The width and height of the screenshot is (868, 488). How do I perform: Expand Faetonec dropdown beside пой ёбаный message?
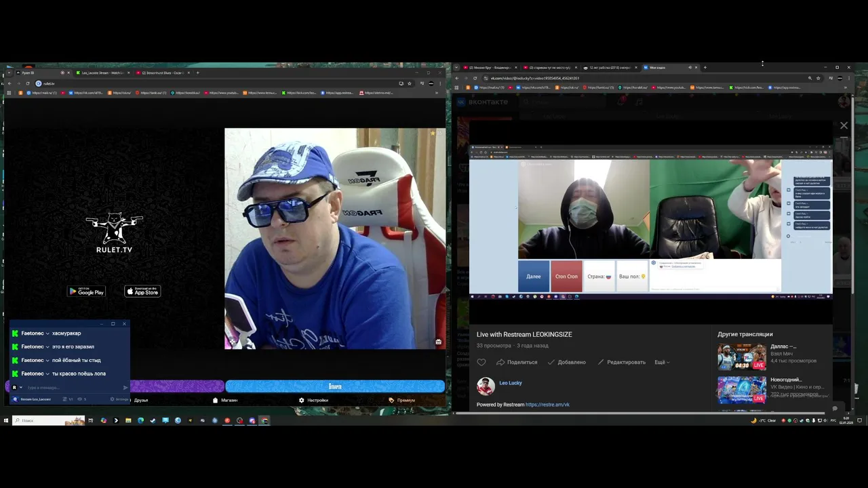pos(47,361)
